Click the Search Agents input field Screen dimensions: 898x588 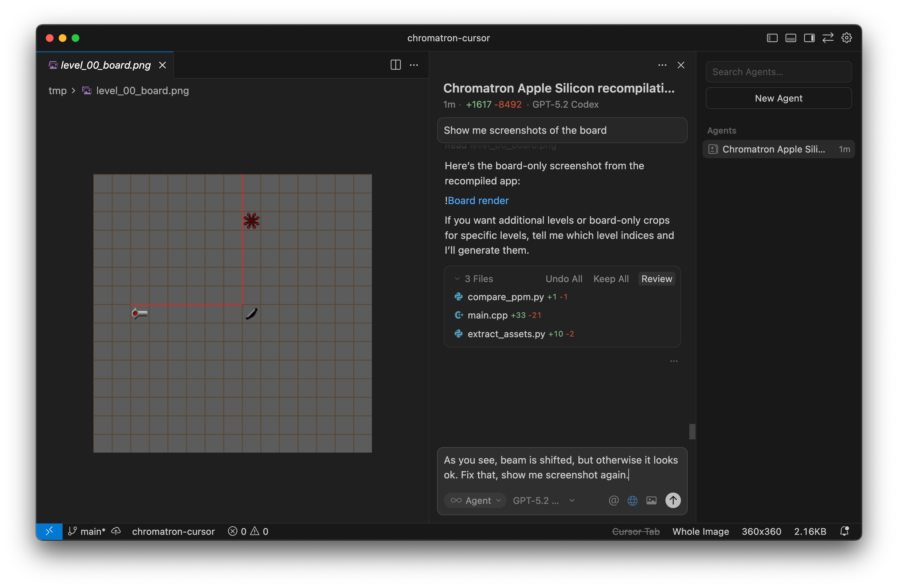(778, 72)
